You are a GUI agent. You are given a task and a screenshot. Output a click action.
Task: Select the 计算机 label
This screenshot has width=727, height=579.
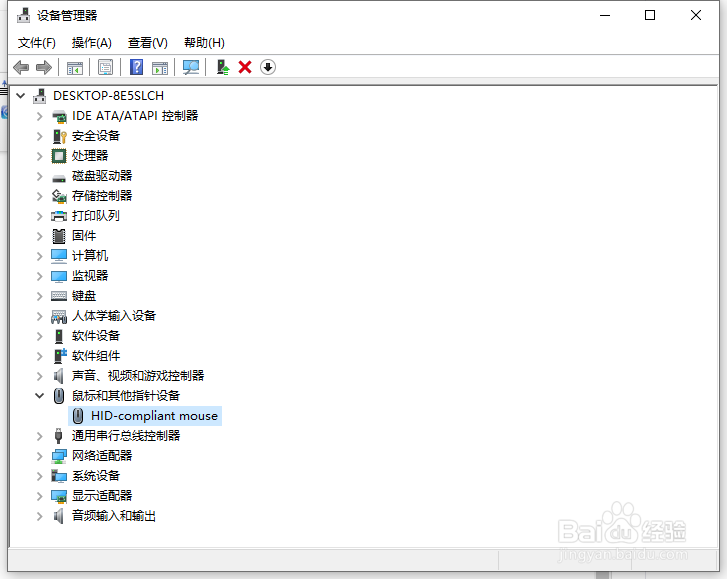90,256
